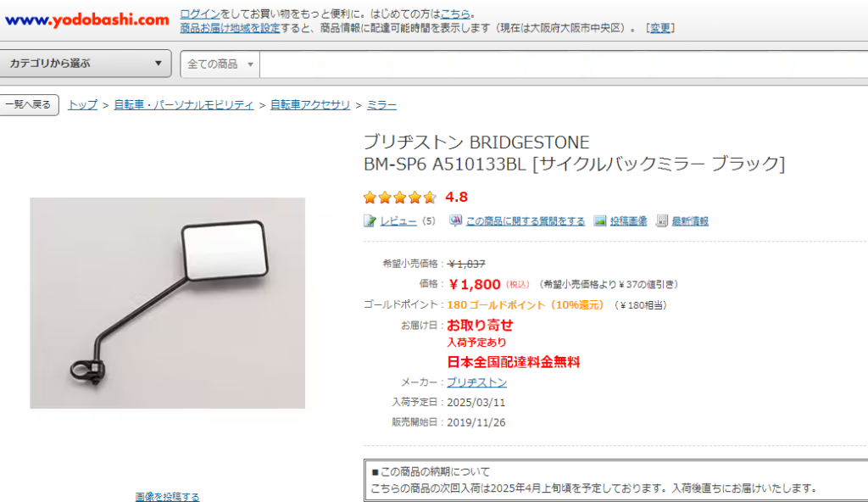This screenshot has width=868, height=502.
Task: Click the latest information icon
Action: (661, 221)
